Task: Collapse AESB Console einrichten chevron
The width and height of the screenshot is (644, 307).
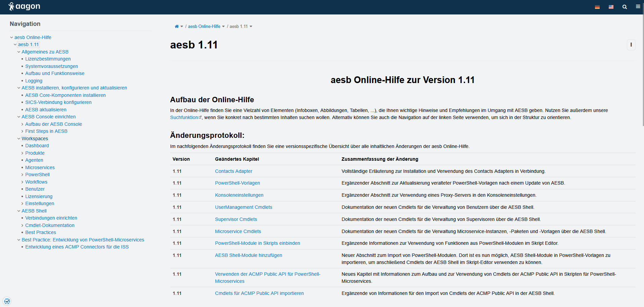Action: tap(19, 117)
